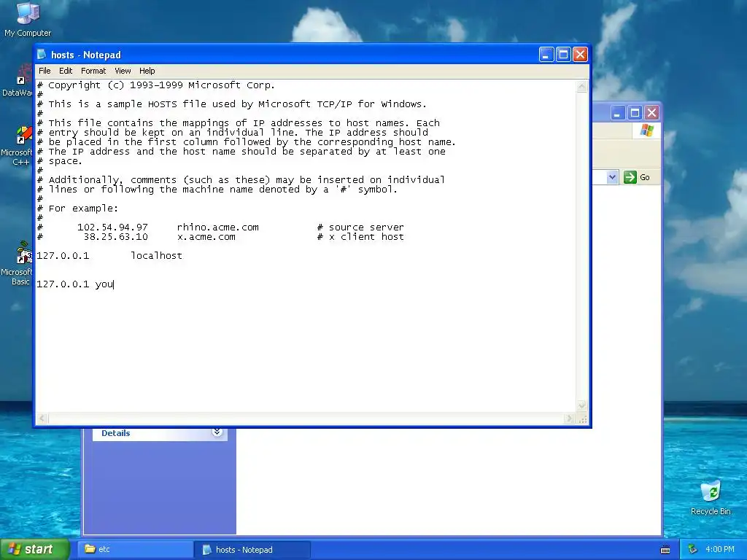Click the Notepad icon in the title bar
The image size is (747, 560).
[x=42, y=54]
